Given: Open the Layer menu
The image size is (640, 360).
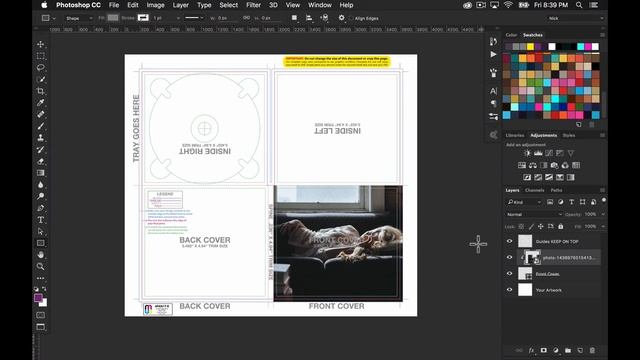Looking at the screenshot, I should (x=180, y=5).
